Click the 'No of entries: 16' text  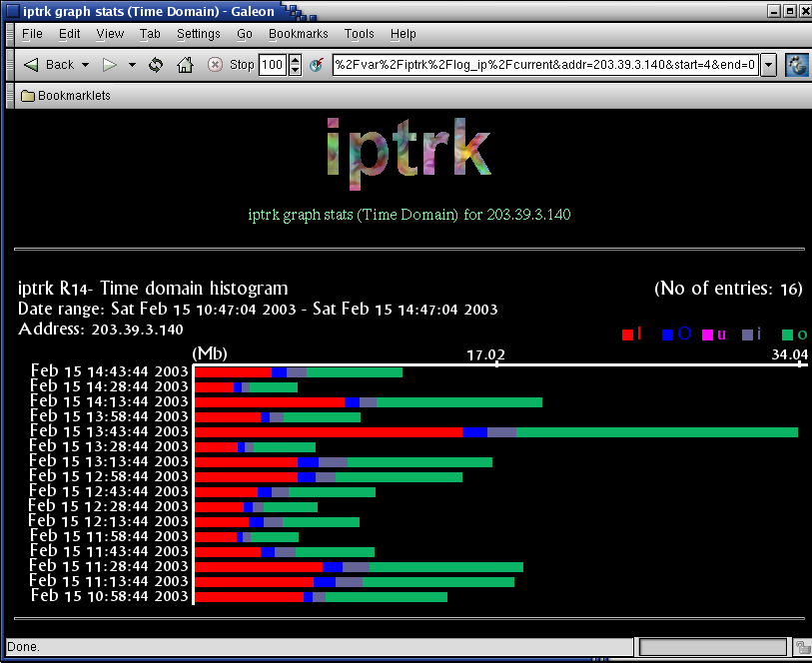coord(729,289)
